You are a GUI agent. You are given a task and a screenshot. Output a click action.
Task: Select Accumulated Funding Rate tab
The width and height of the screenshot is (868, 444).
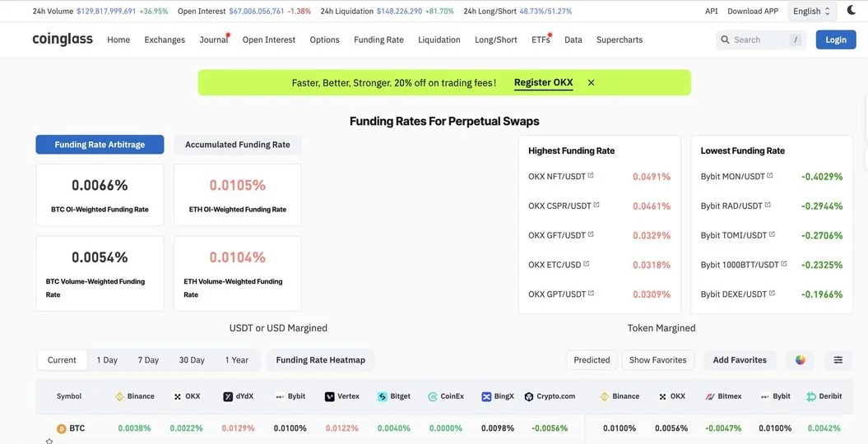[x=238, y=145]
